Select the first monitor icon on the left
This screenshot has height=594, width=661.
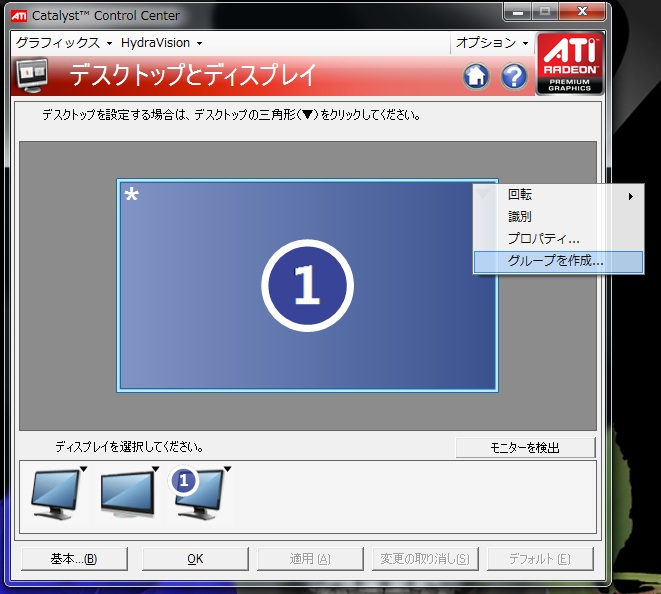55,493
